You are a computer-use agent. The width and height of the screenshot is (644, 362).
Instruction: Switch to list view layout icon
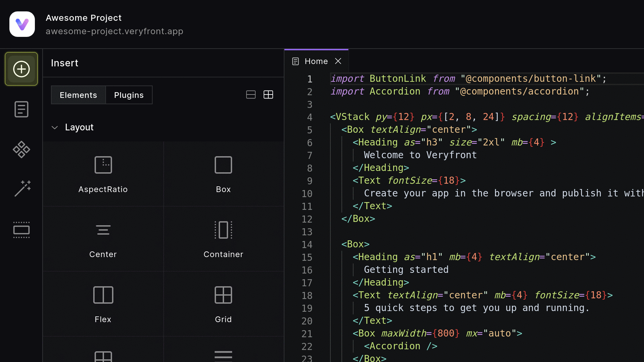[251, 95]
